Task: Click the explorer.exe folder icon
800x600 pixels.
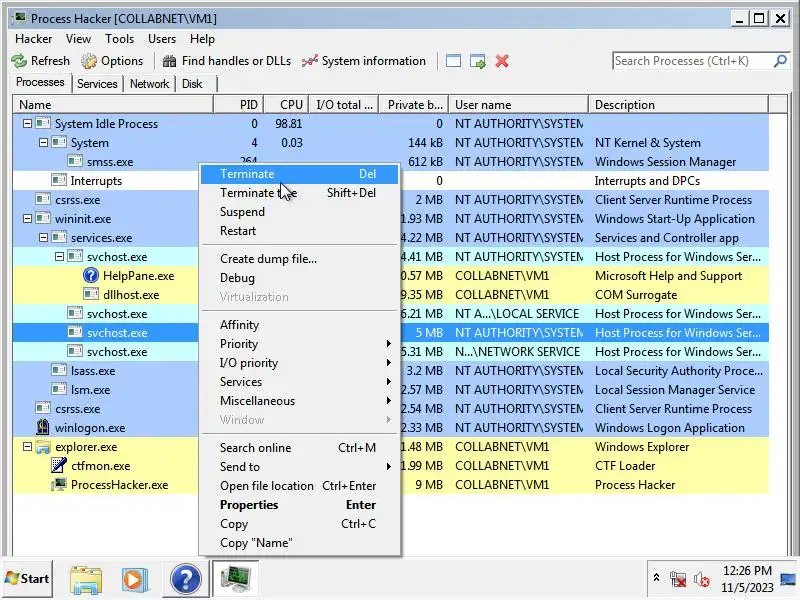Action: [43, 447]
